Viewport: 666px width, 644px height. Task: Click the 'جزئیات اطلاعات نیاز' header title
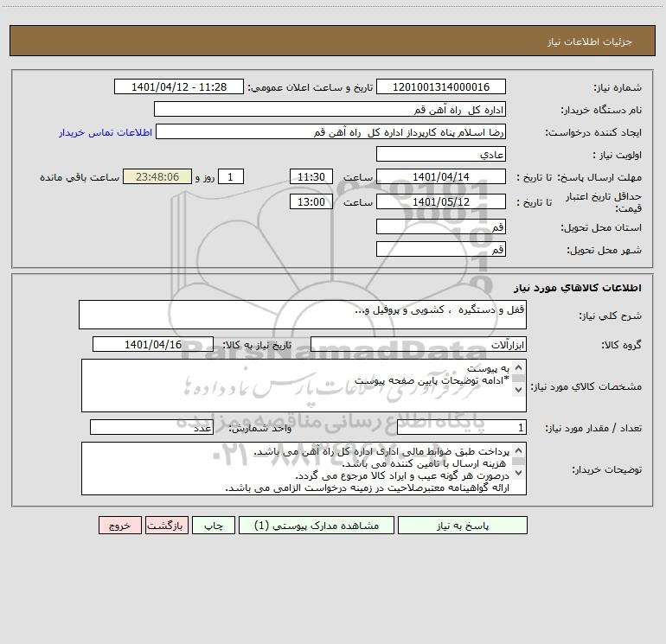click(589, 41)
